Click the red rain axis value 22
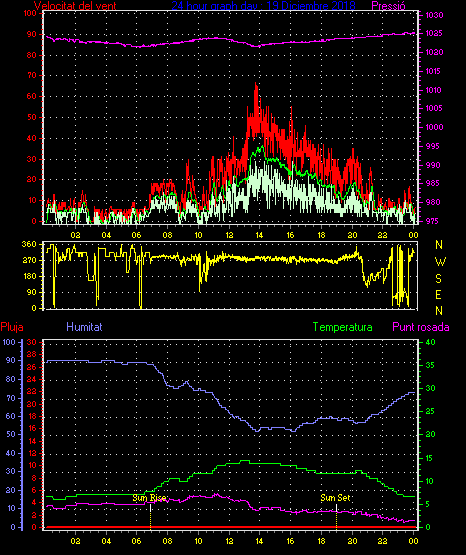466x555 pixels. point(32,391)
